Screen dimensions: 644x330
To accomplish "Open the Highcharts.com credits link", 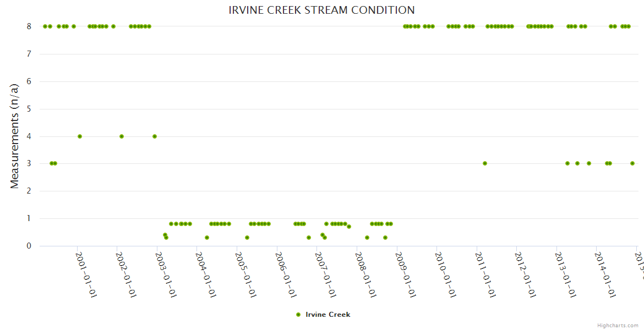I will point(618,325).
